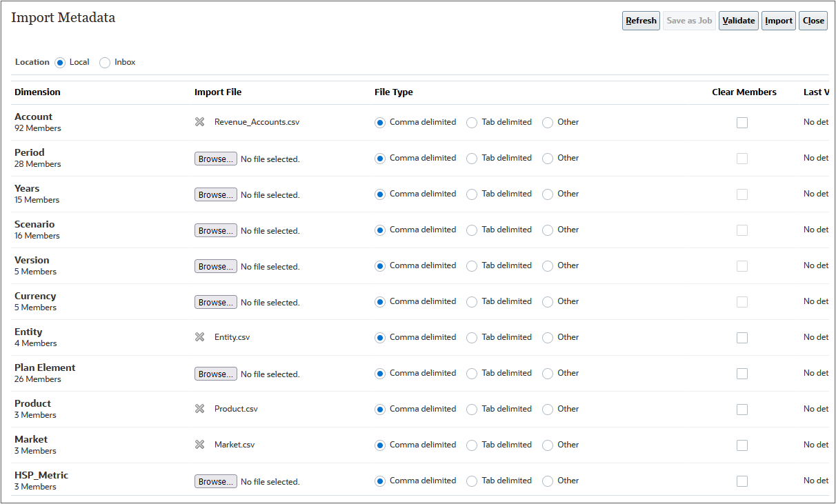
Task: Browse for a Years import file
Action: pyautogui.click(x=215, y=194)
